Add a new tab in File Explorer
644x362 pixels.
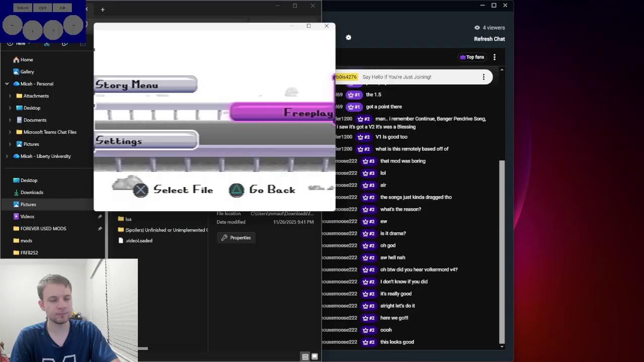tap(103, 9)
